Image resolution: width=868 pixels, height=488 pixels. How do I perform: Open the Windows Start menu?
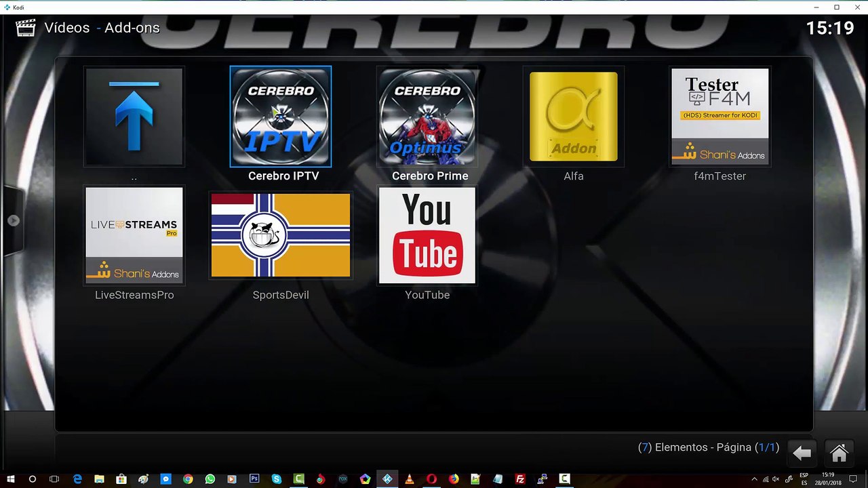[x=11, y=479]
